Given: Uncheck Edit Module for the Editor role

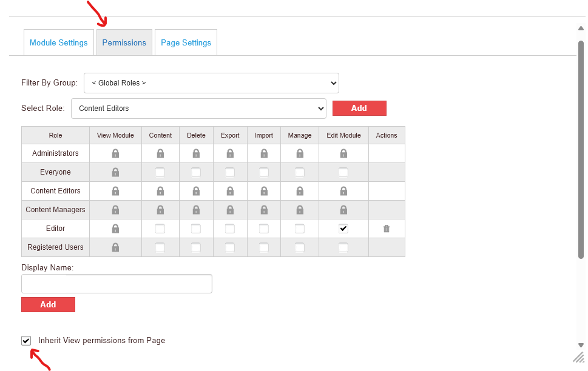Looking at the screenshot, I should (x=343, y=229).
